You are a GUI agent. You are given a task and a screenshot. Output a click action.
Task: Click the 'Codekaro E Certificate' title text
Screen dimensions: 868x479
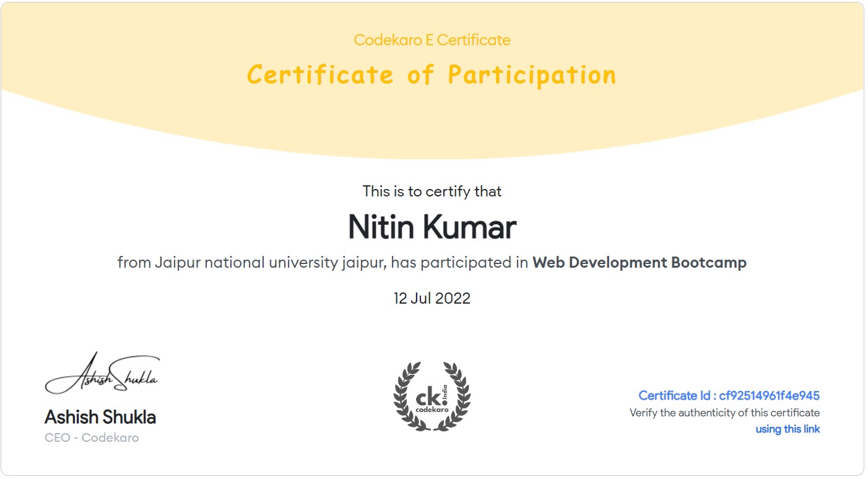432,40
